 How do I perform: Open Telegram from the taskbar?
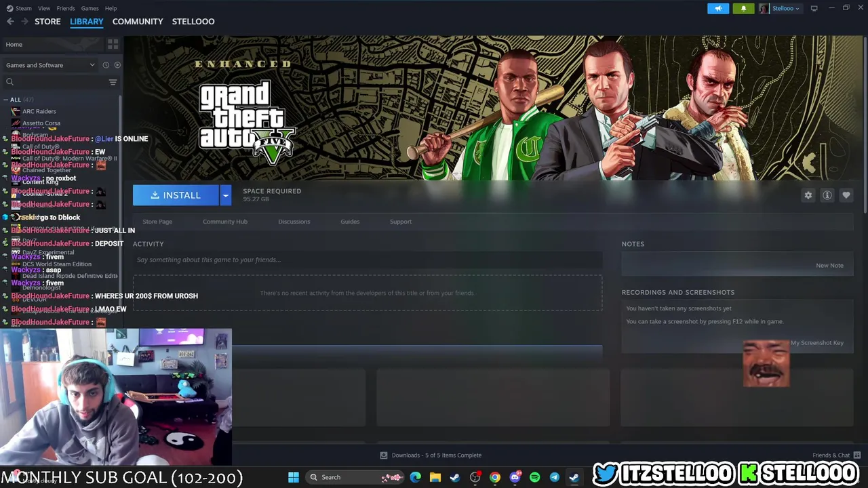click(554, 477)
